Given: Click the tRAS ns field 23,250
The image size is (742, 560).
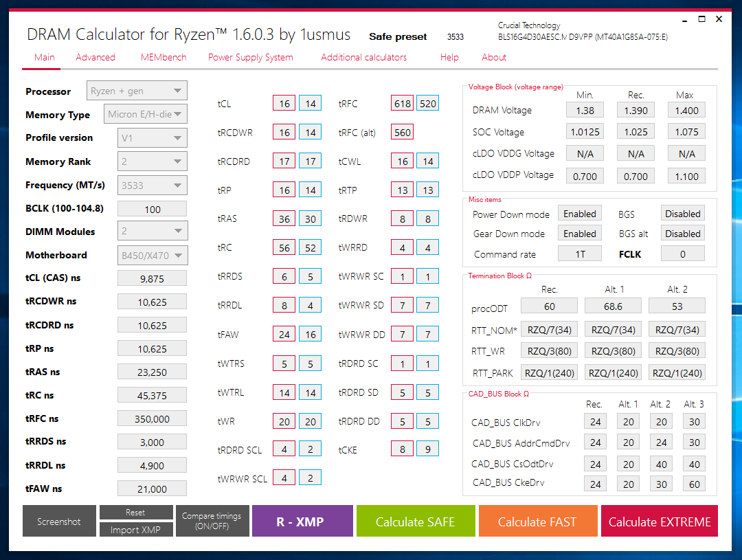Looking at the screenshot, I should tap(153, 372).
